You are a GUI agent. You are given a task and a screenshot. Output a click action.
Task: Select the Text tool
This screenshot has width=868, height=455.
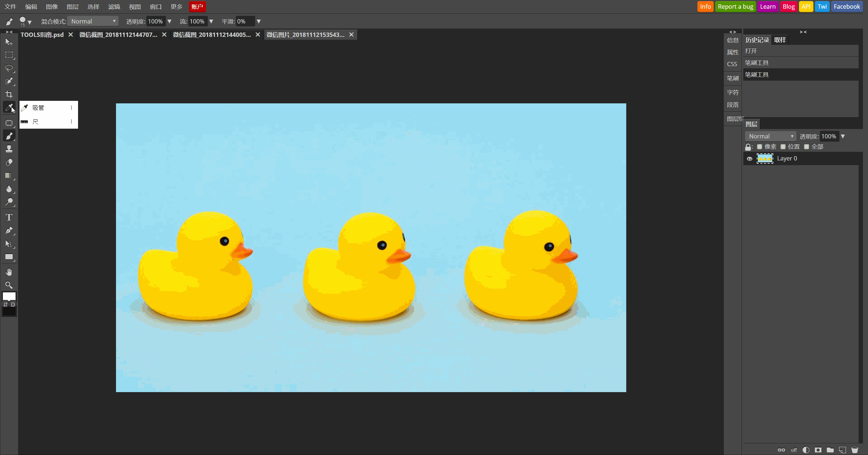pyautogui.click(x=8, y=217)
